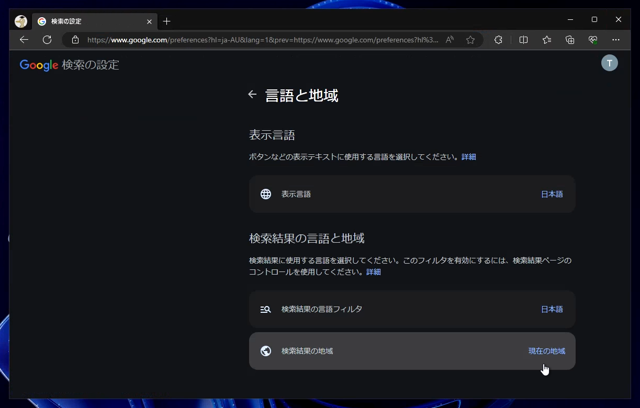The width and height of the screenshot is (640, 408).
Task: Open Read aloud icon in address bar
Action: point(449,40)
